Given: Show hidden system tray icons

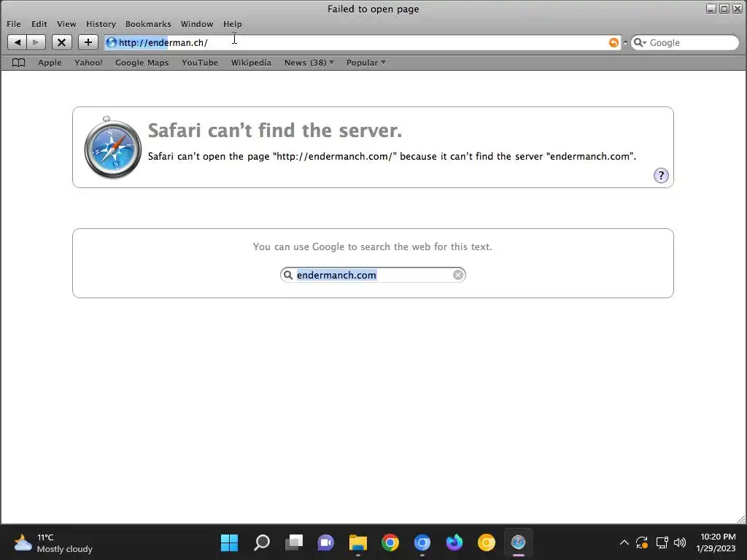Looking at the screenshot, I should pos(624,542).
